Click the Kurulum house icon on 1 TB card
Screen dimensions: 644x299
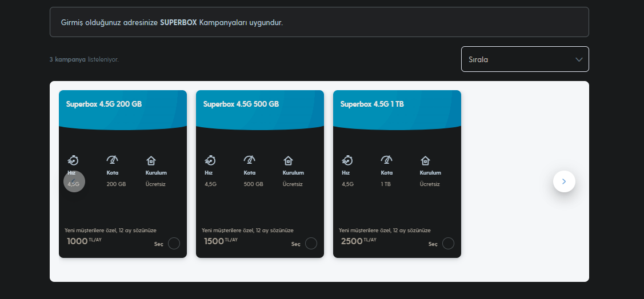click(x=426, y=160)
